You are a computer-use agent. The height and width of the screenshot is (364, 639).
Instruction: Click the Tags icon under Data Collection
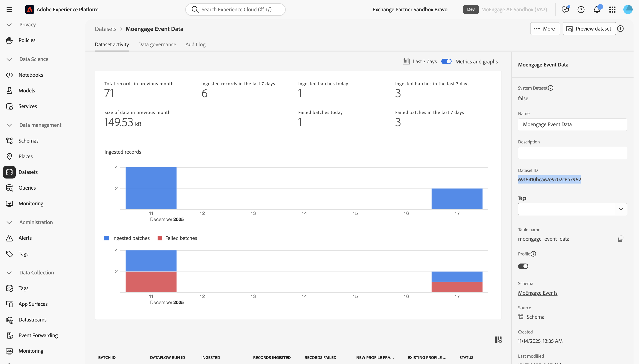[10, 288]
